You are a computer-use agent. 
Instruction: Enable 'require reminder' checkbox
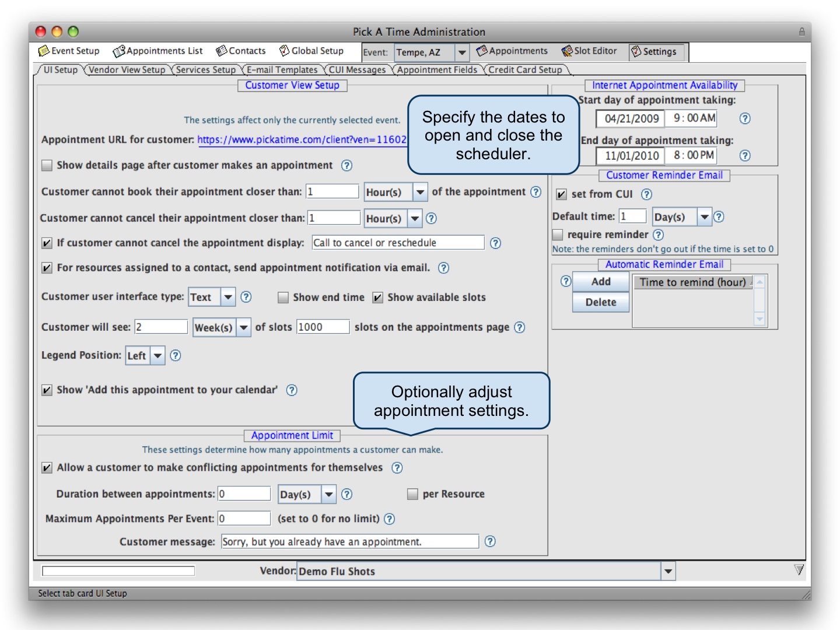558,235
